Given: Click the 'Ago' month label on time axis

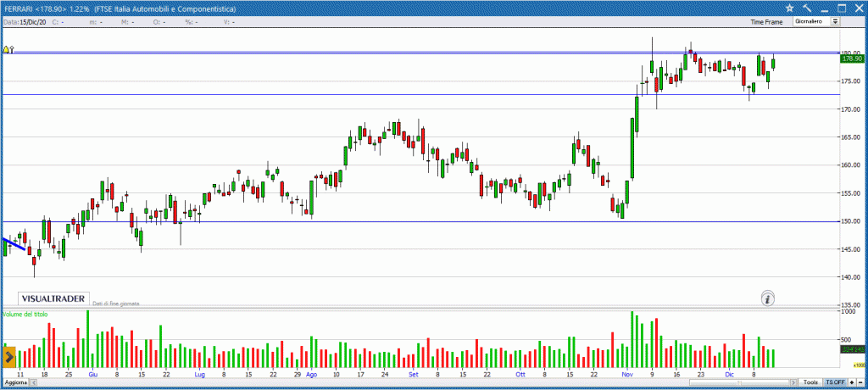Looking at the screenshot, I should (311, 375).
